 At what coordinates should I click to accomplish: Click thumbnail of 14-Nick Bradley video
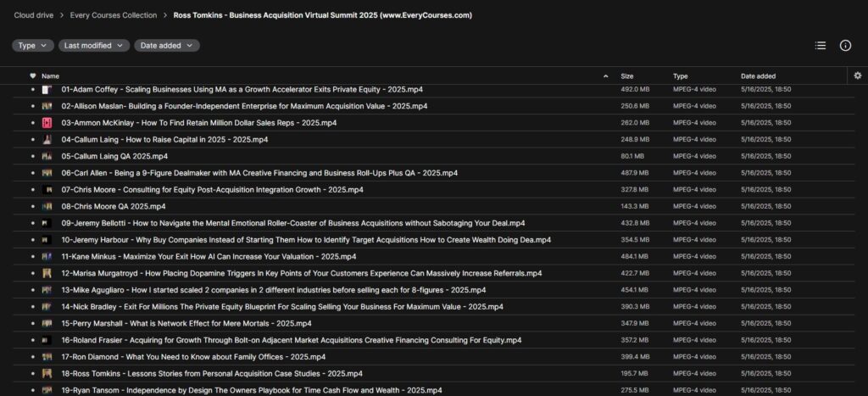(47, 307)
